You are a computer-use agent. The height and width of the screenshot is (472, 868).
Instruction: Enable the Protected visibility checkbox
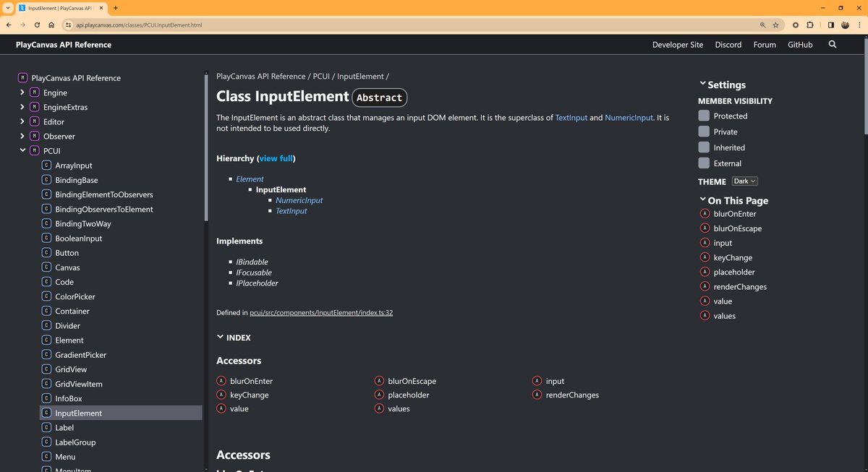tap(704, 116)
